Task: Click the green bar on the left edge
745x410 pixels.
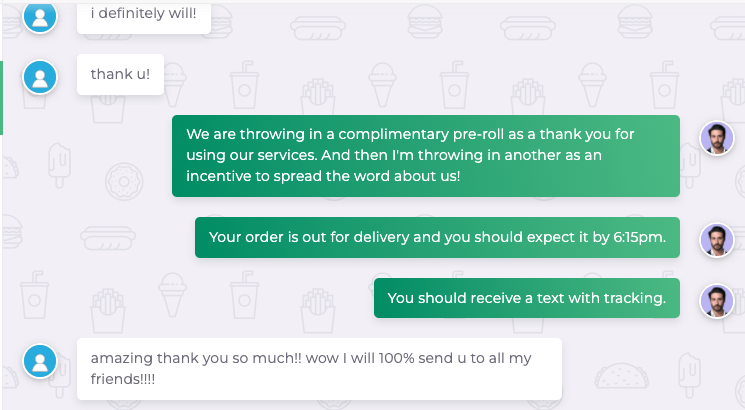Action: (x=2, y=97)
